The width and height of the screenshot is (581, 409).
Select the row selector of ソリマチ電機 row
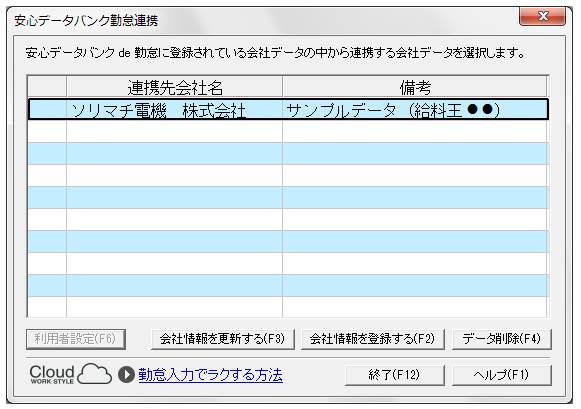tap(47, 109)
